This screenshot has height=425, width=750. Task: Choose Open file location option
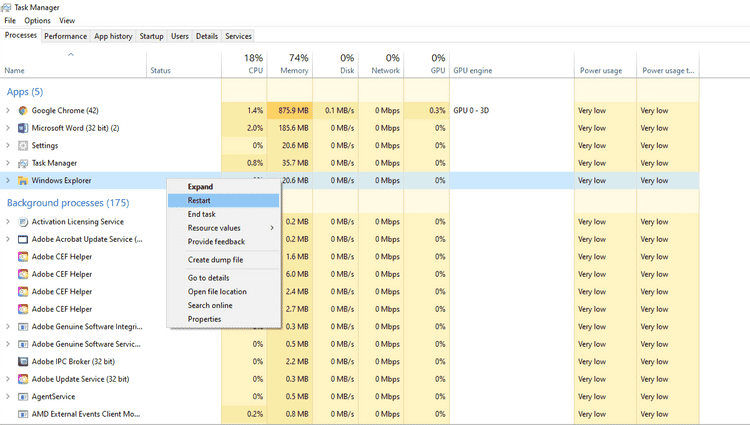[x=223, y=292]
